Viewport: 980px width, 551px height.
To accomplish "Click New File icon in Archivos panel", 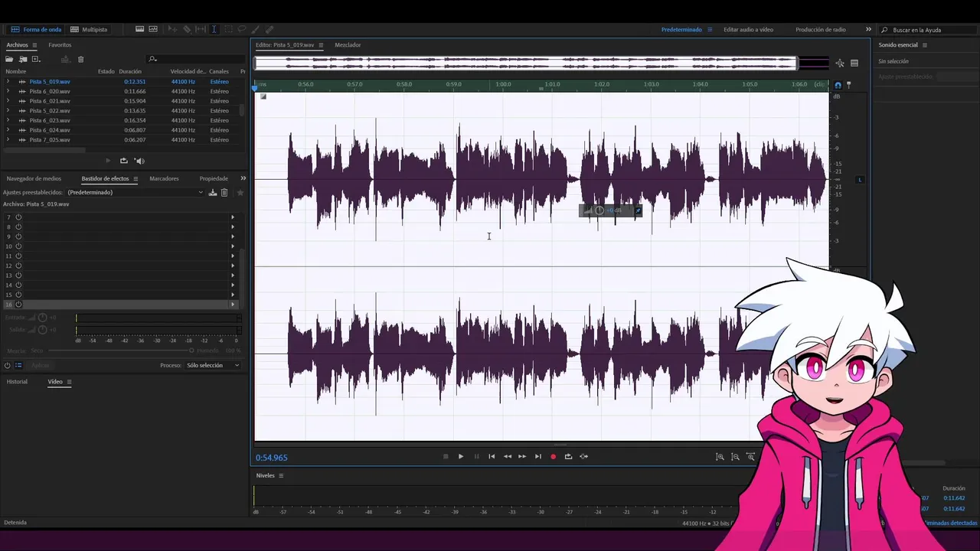I will (36, 59).
